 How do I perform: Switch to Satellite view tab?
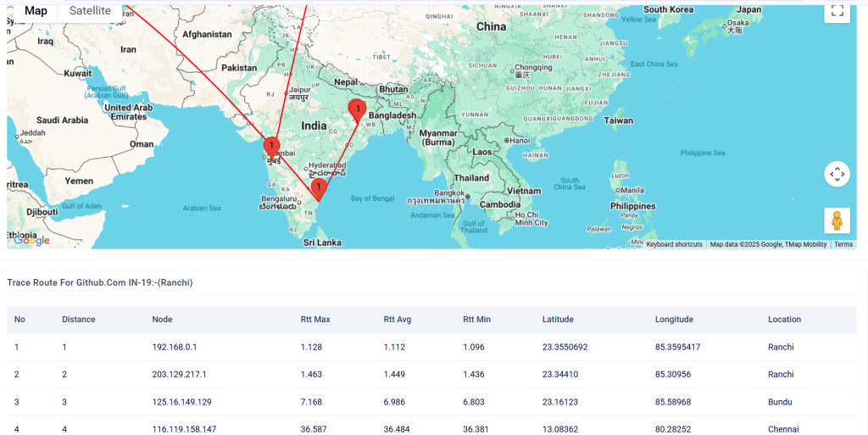point(90,11)
